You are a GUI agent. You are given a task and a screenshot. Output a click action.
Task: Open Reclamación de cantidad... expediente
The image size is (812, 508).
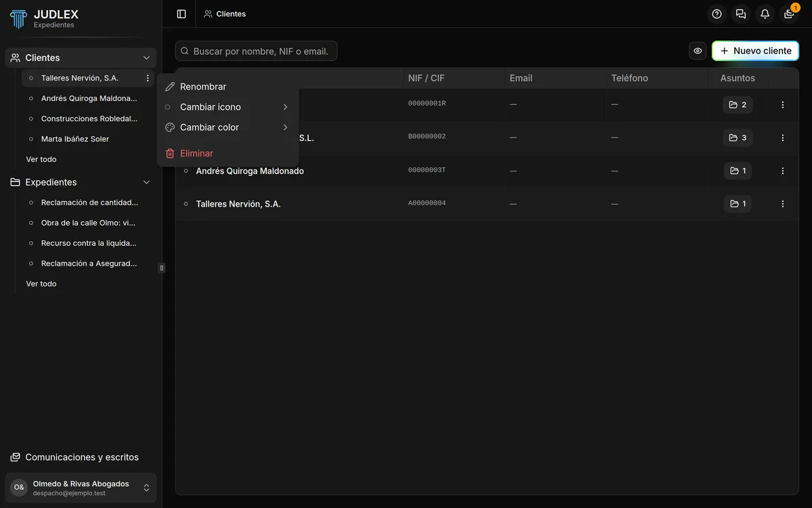click(x=89, y=203)
